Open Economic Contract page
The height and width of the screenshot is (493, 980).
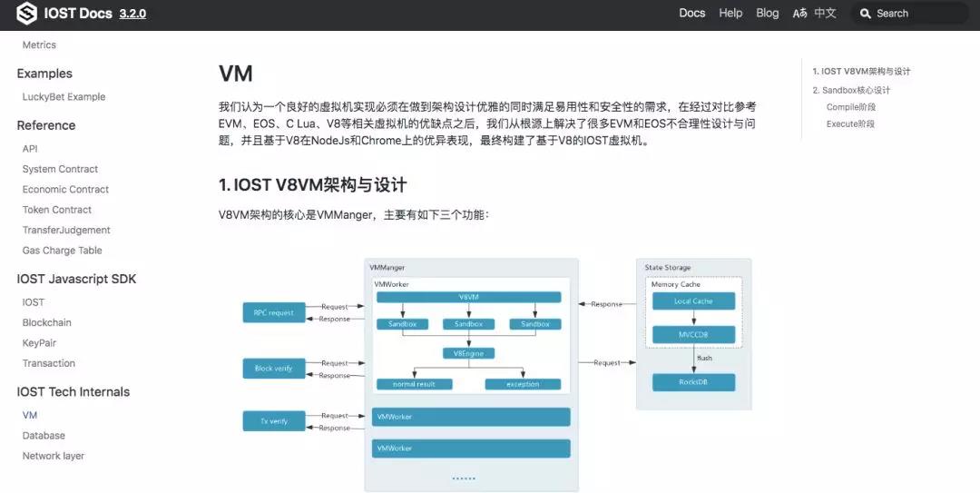(65, 190)
